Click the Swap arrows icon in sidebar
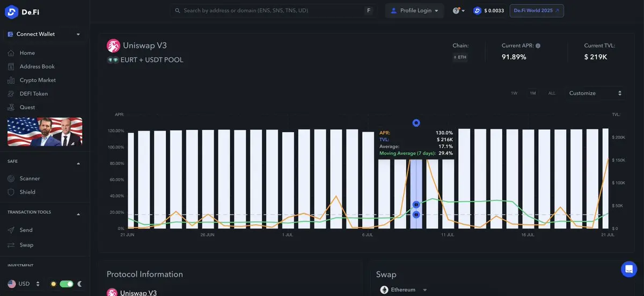The image size is (644, 296). point(11,245)
